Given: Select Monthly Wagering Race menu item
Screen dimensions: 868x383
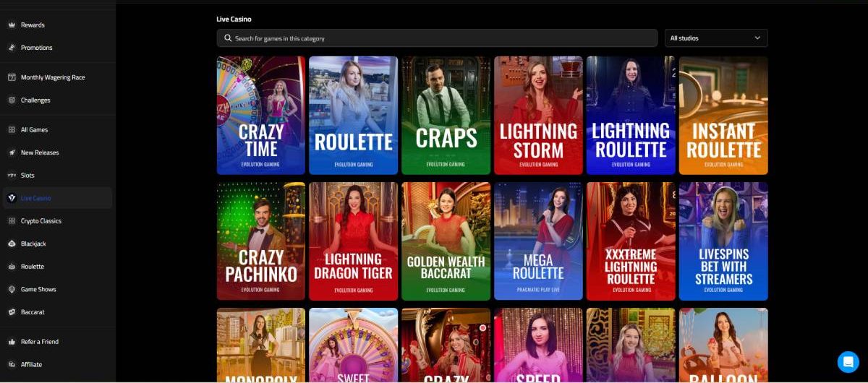Looking at the screenshot, I should click(x=53, y=77).
